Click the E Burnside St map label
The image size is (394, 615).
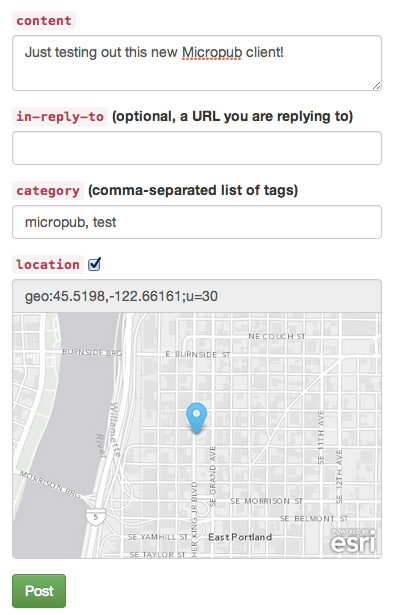click(198, 354)
